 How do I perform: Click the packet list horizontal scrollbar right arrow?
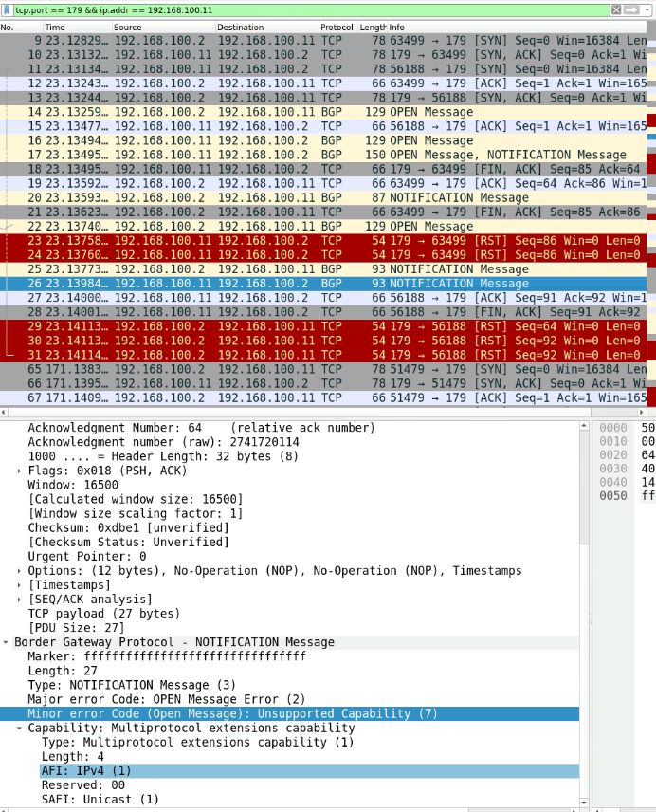tap(642, 413)
